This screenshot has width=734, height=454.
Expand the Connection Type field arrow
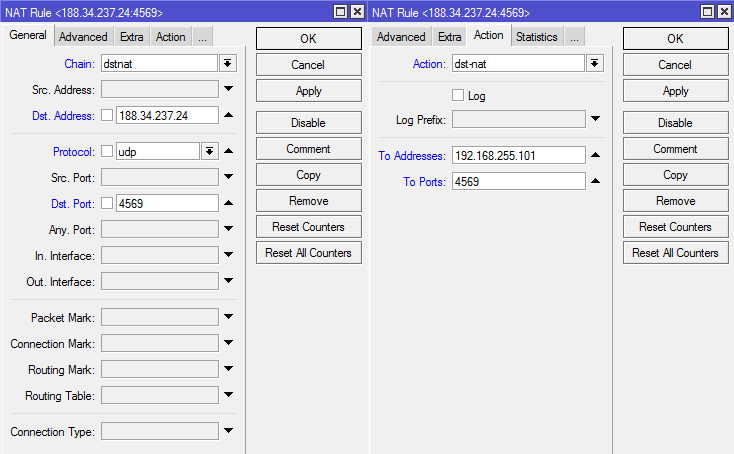click(x=228, y=431)
